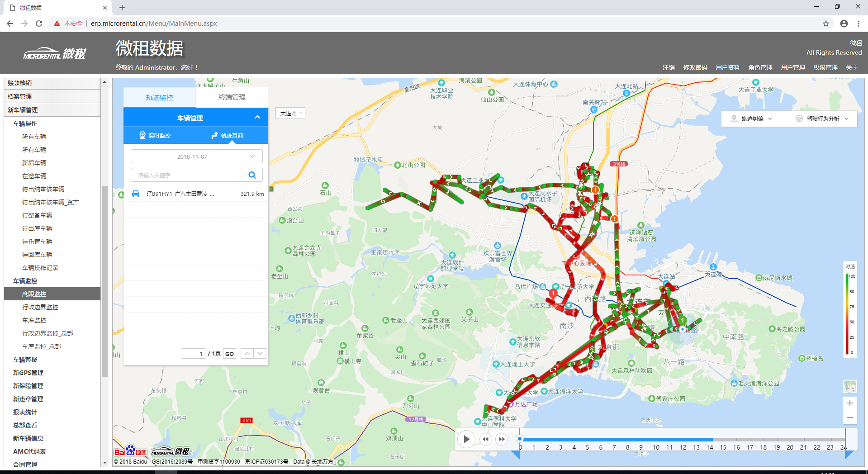Open 新GPS管理 in the sidebar
868x474 pixels.
(28, 373)
